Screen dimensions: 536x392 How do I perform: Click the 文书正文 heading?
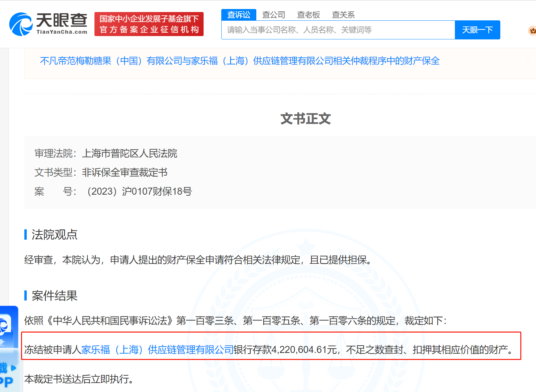coord(305,119)
